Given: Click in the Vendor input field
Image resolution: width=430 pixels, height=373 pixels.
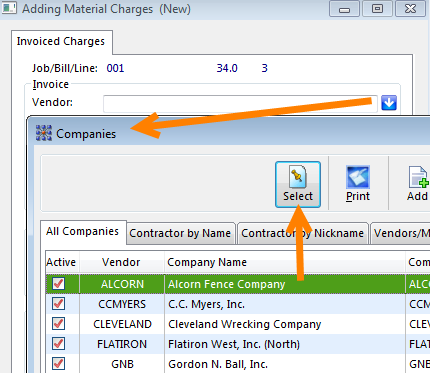Looking at the screenshot, I should 240,104.
